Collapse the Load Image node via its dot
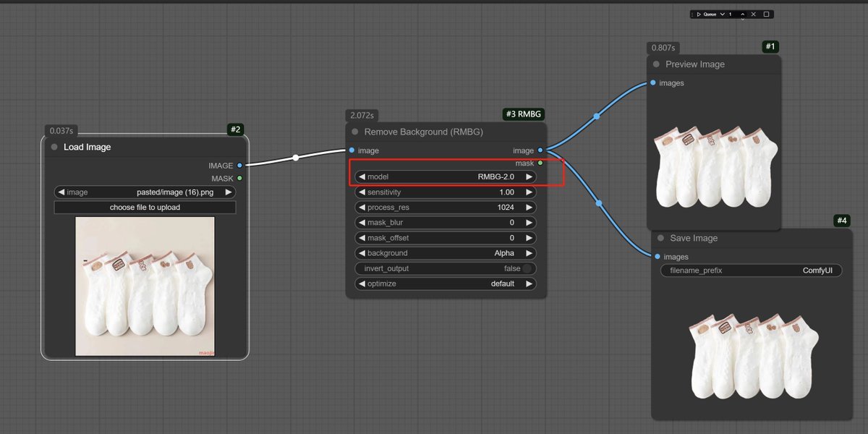 coord(54,147)
